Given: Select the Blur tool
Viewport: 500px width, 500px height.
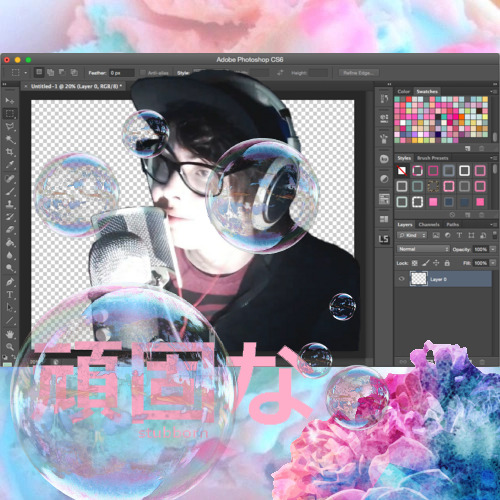Looking at the screenshot, I should (x=10, y=255).
